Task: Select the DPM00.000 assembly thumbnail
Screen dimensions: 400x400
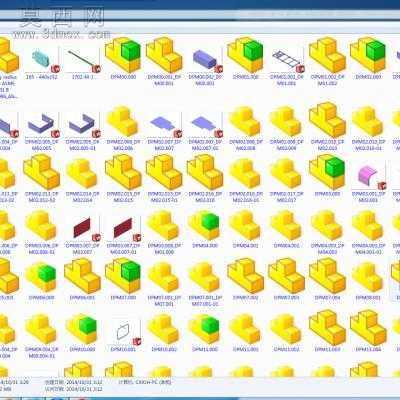Action: click(123, 55)
